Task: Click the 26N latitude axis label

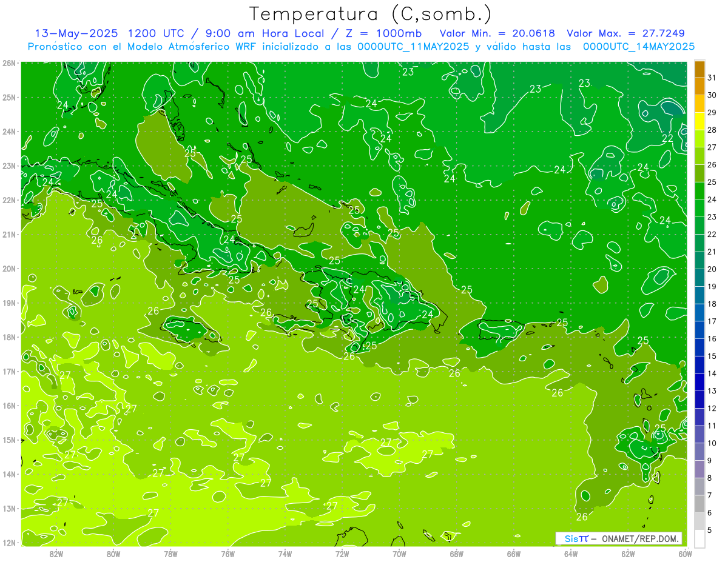Action: [8, 63]
